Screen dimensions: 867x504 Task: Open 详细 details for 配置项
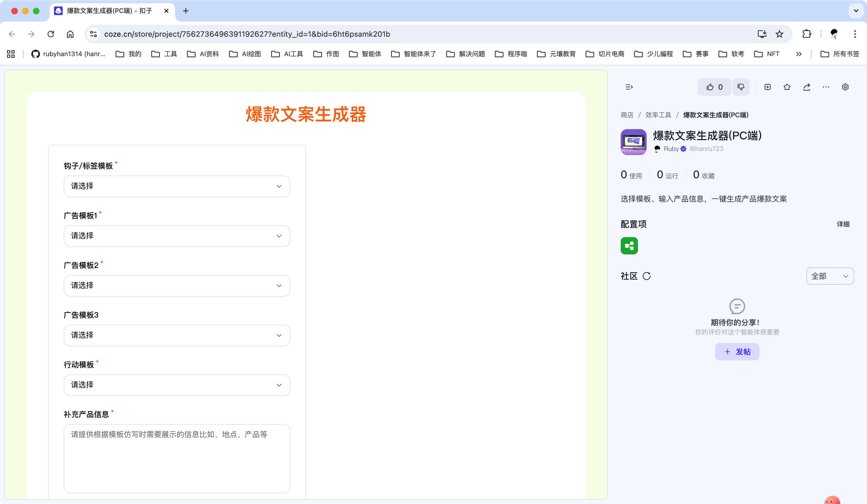click(x=843, y=224)
